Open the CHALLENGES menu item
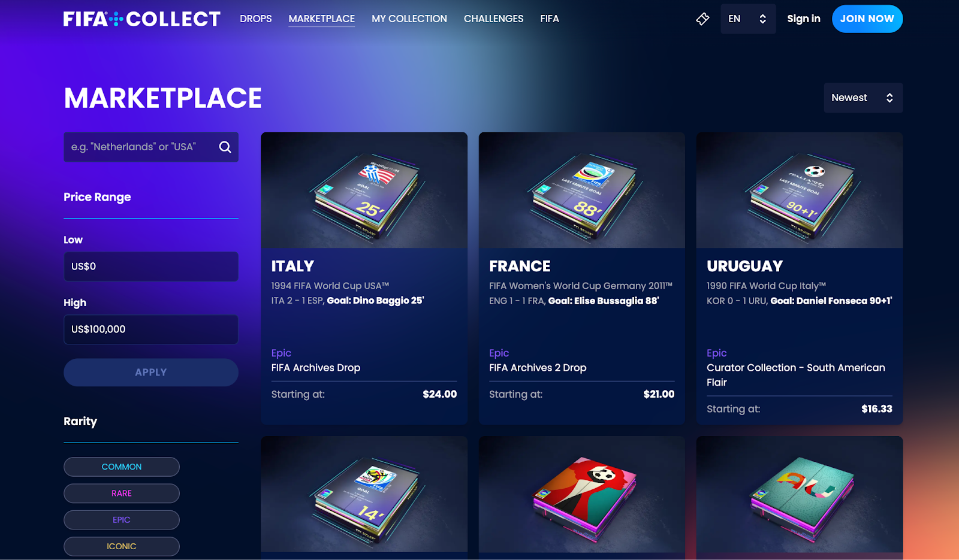The height and width of the screenshot is (560, 959). click(494, 19)
